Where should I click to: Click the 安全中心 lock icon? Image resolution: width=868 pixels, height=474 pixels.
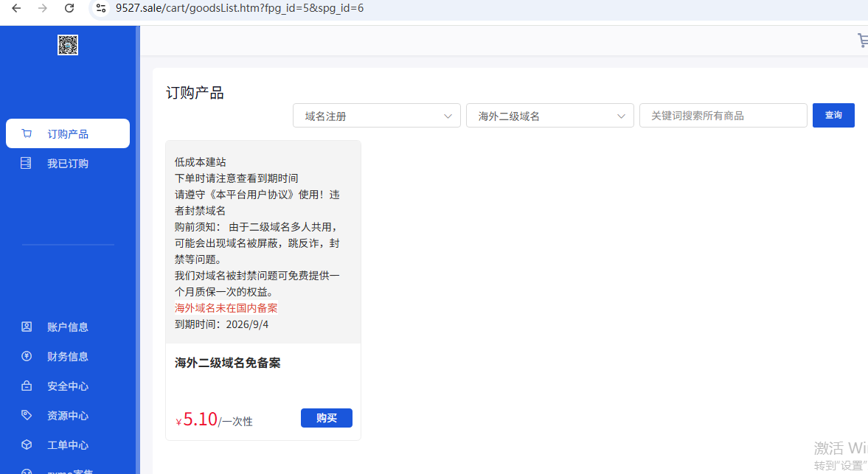[x=27, y=386]
